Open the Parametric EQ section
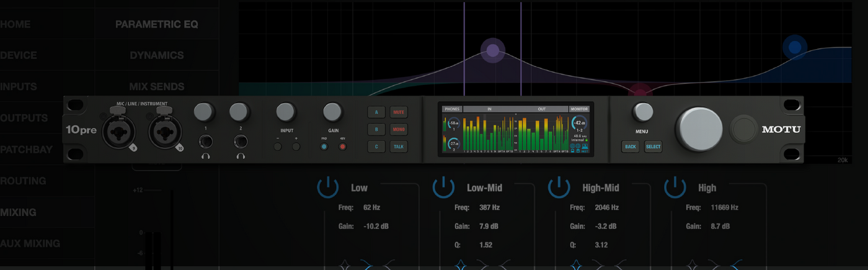This screenshot has width=868, height=270. click(x=157, y=24)
